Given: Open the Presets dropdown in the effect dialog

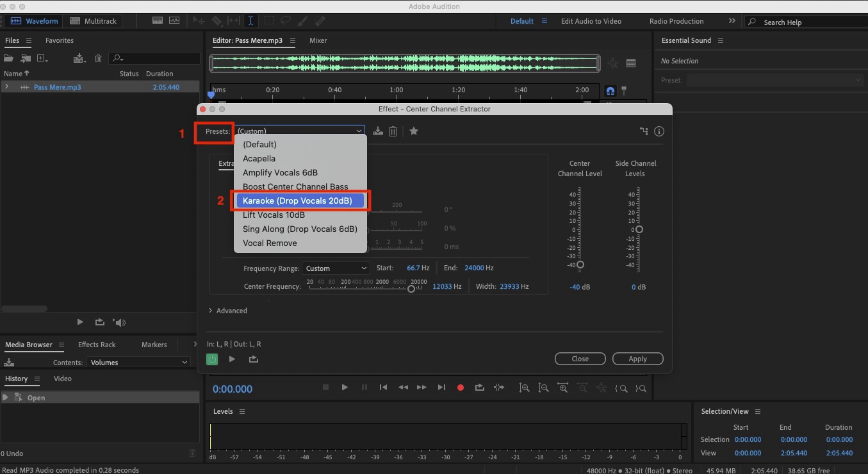Looking at the screenshot, I should click(x=300, y=131).
